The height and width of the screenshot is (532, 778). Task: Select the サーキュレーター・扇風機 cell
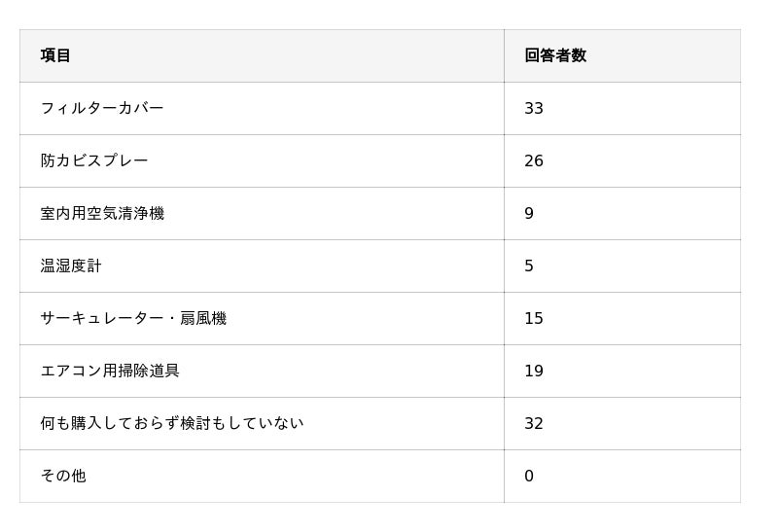[133, 318]
